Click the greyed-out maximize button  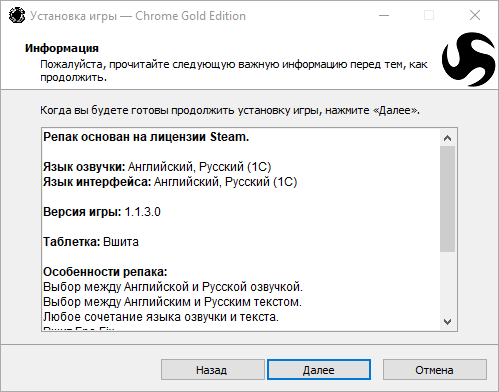(429, 15)
